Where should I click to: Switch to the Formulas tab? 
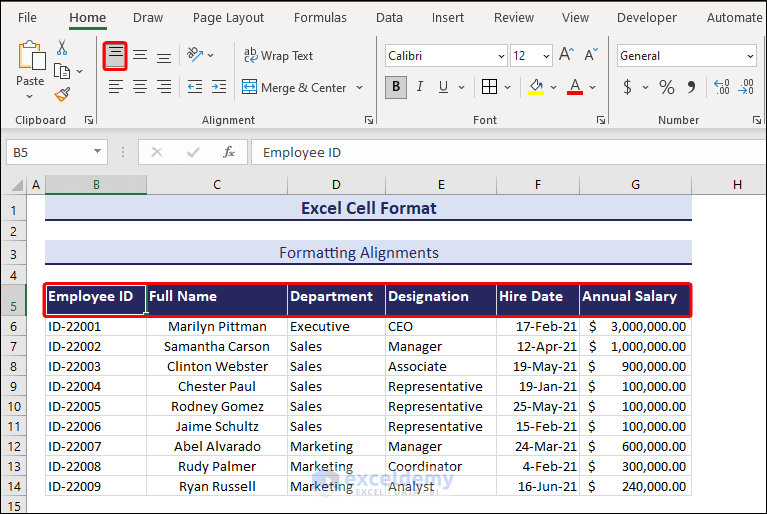click(x=320, y=17)
